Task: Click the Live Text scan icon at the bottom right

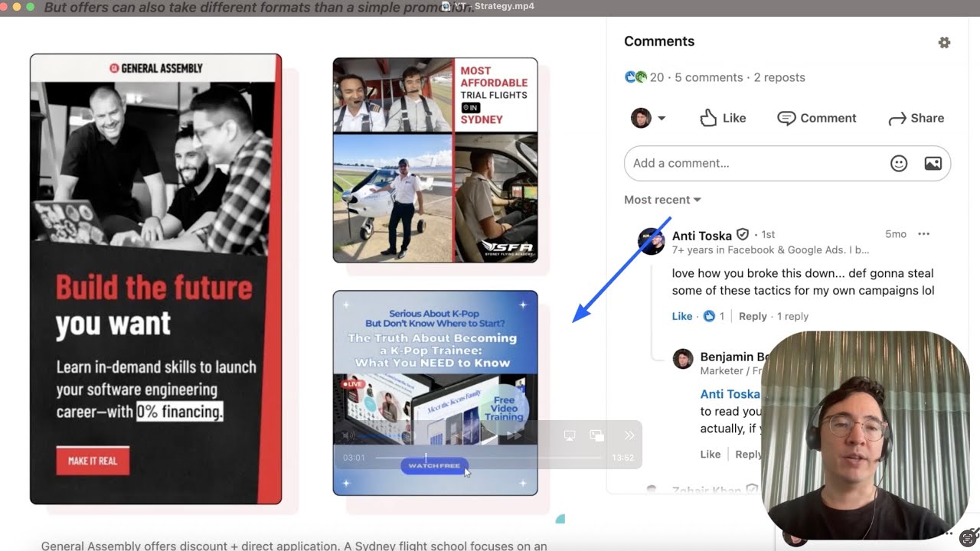Action: (969, 536)
